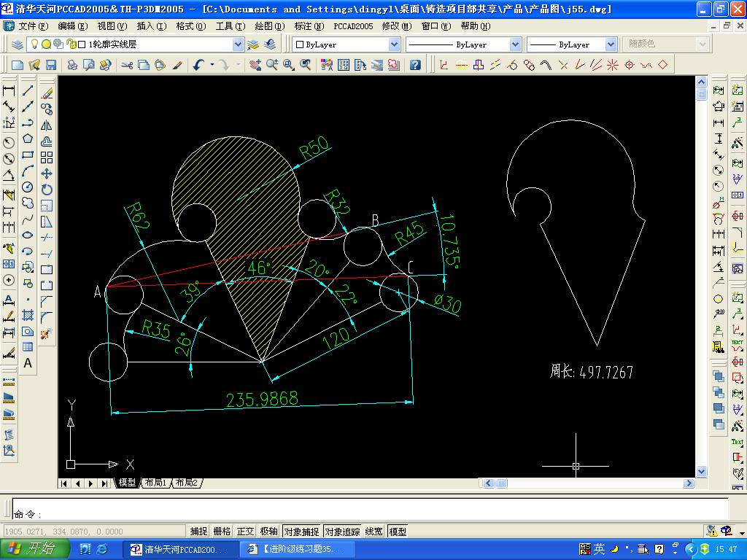Image resolution: width=747 pixels, height=560 pixels.
Task: Open the Layer Properties Manager icon
Action: click(x=18, y=44)
